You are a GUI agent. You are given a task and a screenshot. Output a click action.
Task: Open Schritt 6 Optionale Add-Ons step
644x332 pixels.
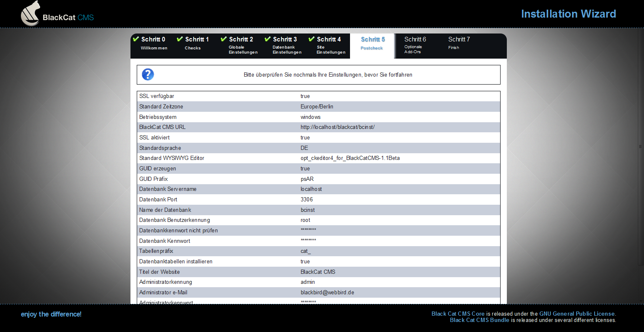[x=415, y=45]
